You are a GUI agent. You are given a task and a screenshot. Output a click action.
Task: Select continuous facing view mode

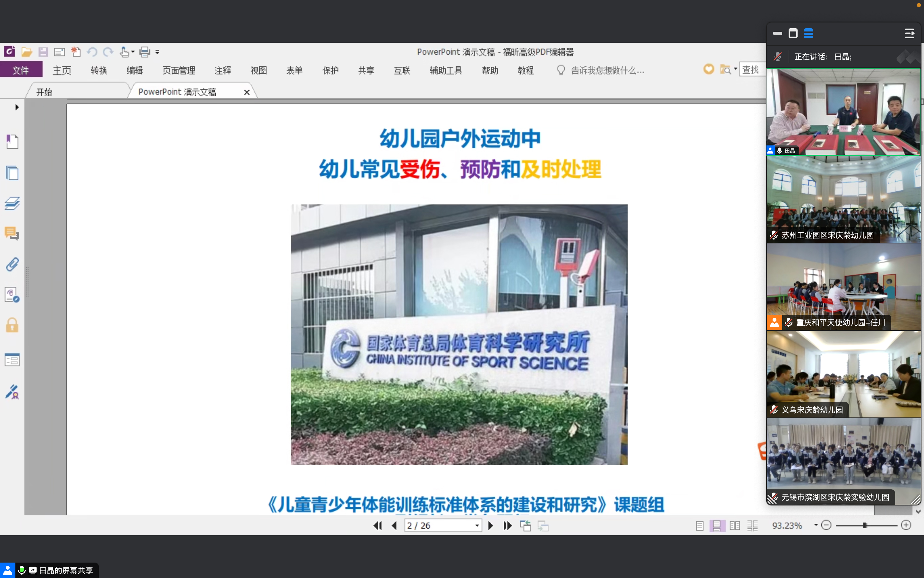point(753,526)
